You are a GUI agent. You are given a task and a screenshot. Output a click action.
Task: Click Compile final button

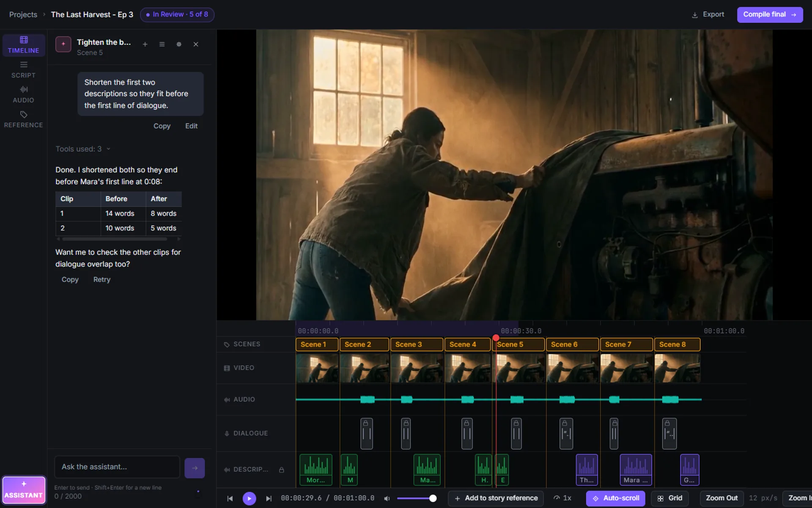[770, 14]
